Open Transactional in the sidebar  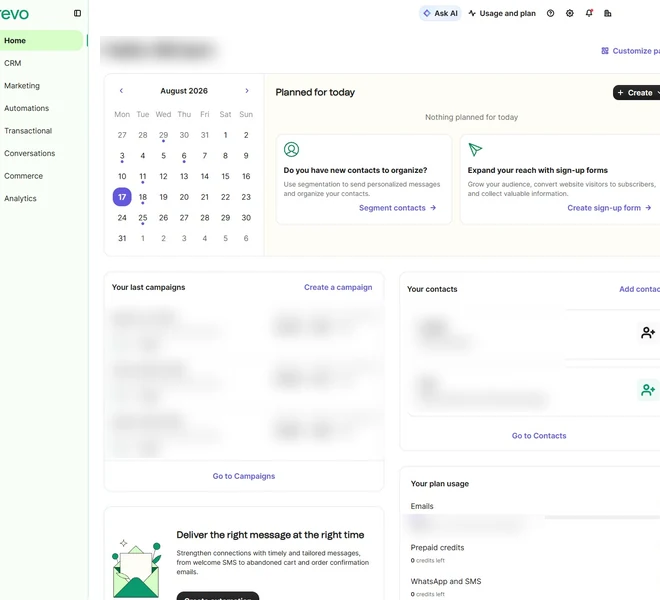pos(28,131)
